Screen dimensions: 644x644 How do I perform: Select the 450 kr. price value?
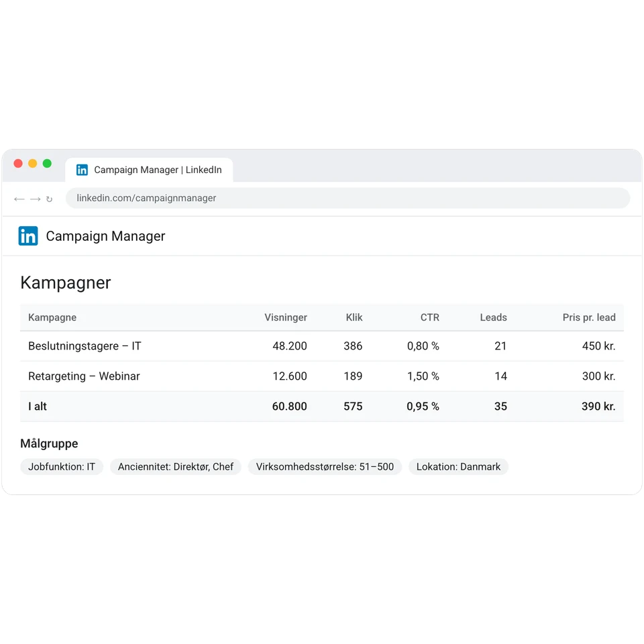point(599,346)
